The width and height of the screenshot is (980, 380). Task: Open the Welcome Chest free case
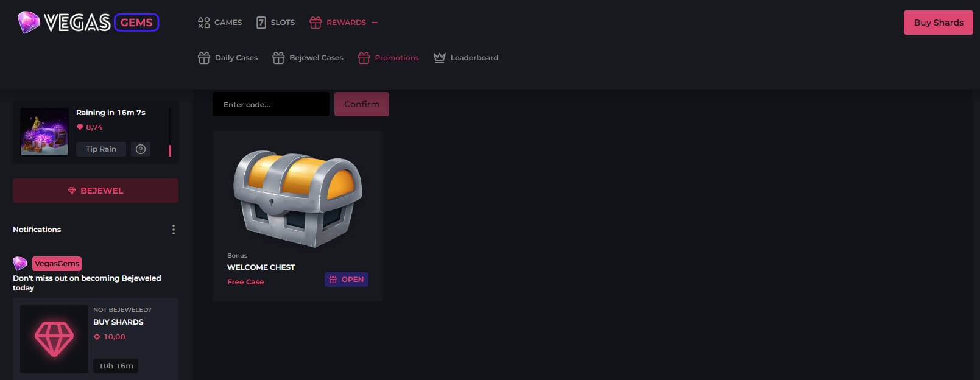346,280
